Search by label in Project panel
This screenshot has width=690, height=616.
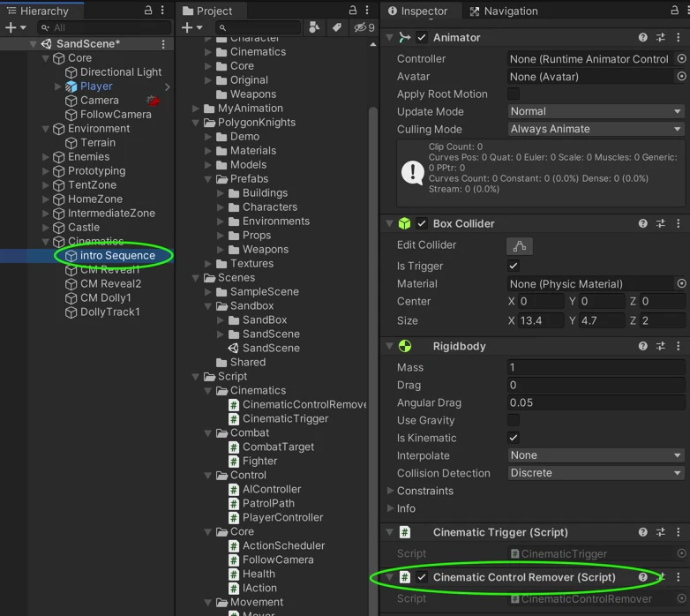(x=337, y=27)
